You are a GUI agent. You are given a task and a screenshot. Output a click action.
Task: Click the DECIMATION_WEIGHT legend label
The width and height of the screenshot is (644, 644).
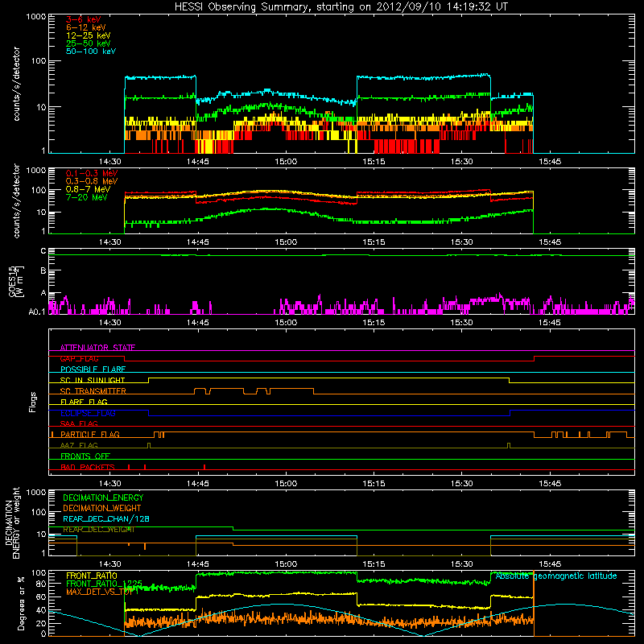102,508
